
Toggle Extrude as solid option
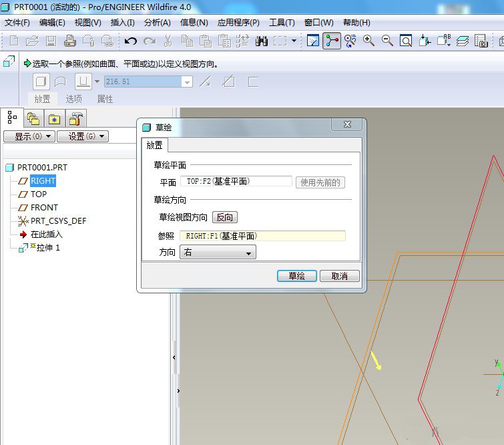[41, 82]
